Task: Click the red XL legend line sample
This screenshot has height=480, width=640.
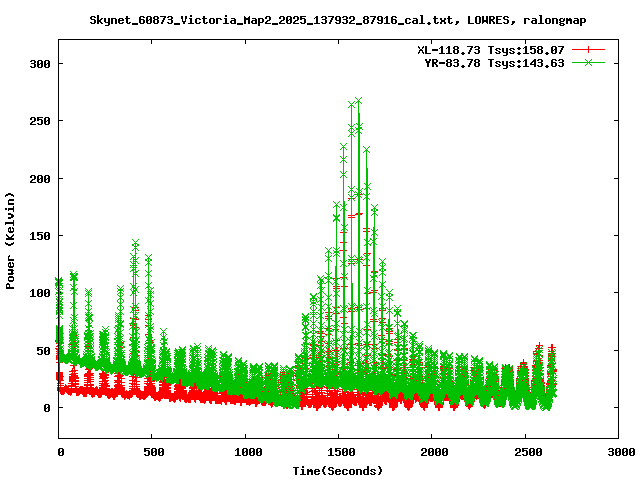Action: pyautogui.click(x=588, y=50)
